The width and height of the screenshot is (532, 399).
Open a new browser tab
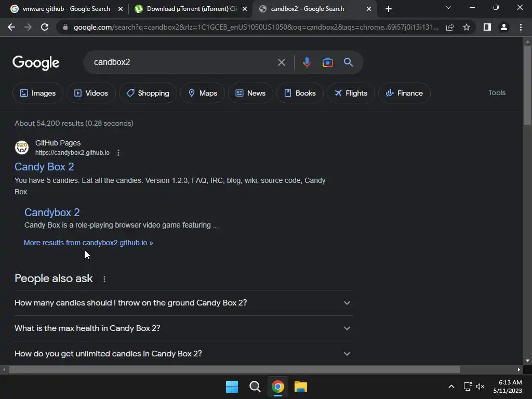coord(389,9)
